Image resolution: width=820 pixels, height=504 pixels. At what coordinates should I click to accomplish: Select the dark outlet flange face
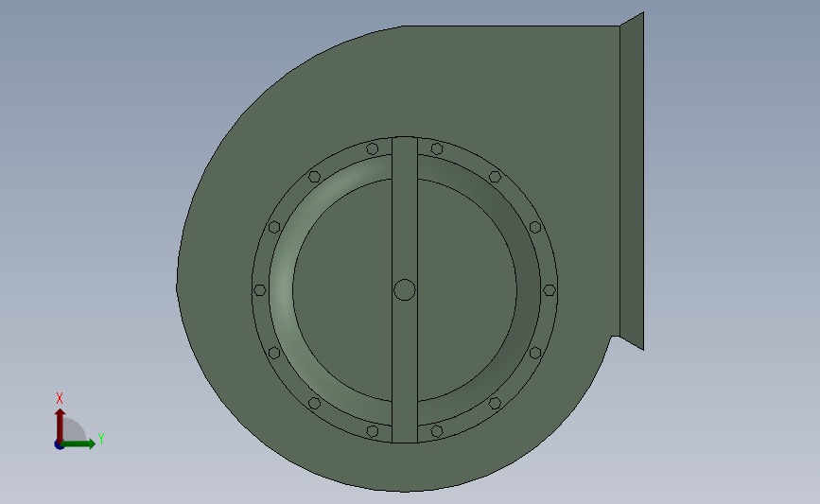[x=632, y=181]
